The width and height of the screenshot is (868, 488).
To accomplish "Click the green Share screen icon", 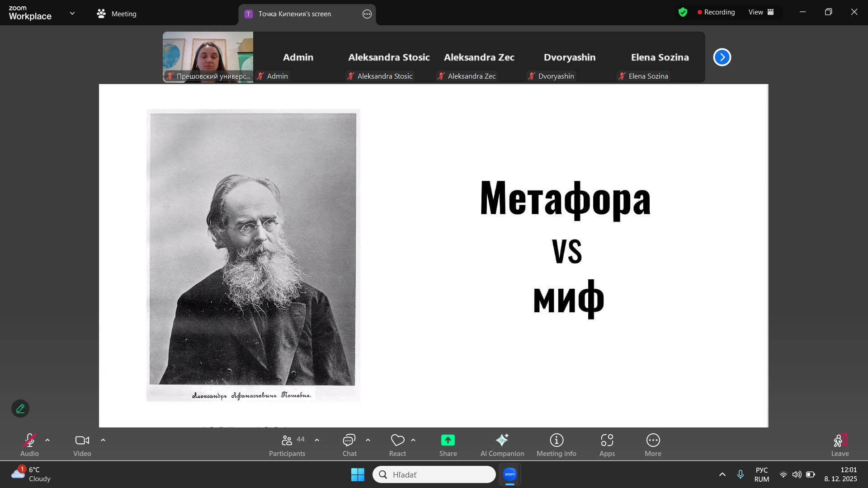I will (448, 440).
